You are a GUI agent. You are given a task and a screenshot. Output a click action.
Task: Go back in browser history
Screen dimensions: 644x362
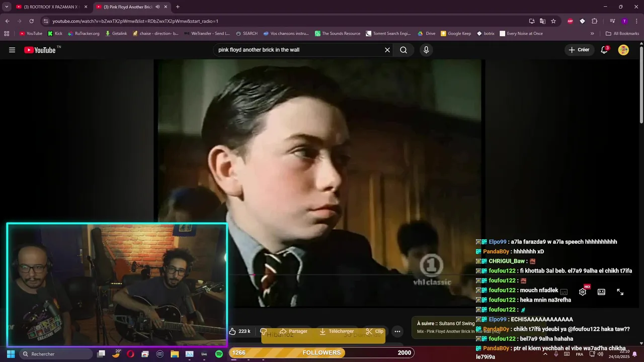click(x=7, y=21)
